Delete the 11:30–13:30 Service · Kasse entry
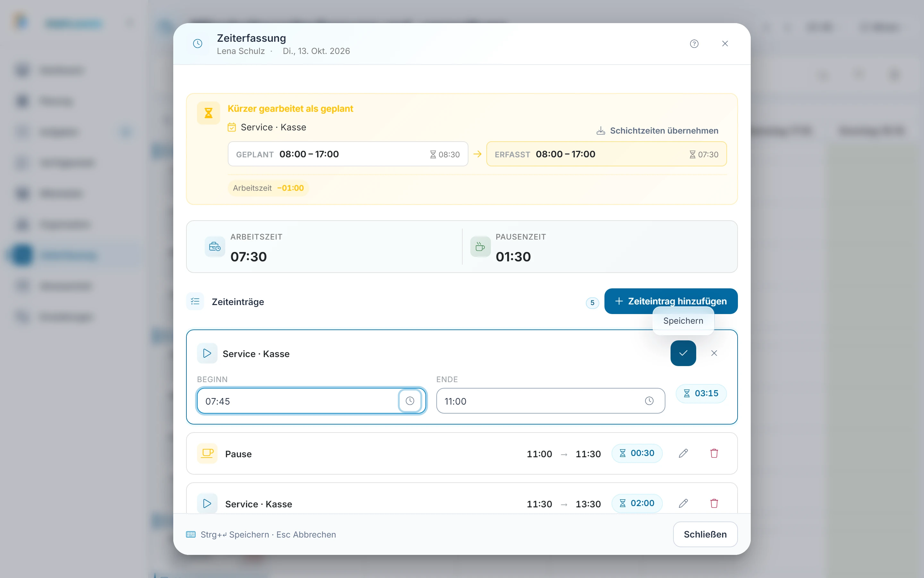This screenshot has height=578, width=924. tap(714, 504)
